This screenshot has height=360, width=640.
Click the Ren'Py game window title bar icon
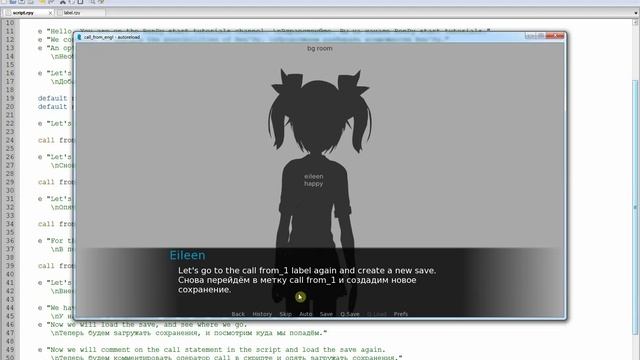click(x=79, y=37)
